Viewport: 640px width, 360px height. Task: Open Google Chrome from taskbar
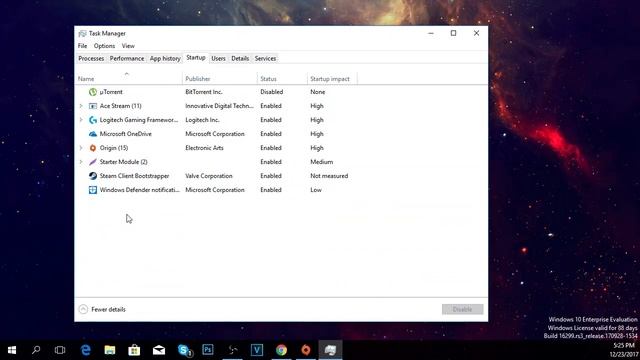(281, 350)
